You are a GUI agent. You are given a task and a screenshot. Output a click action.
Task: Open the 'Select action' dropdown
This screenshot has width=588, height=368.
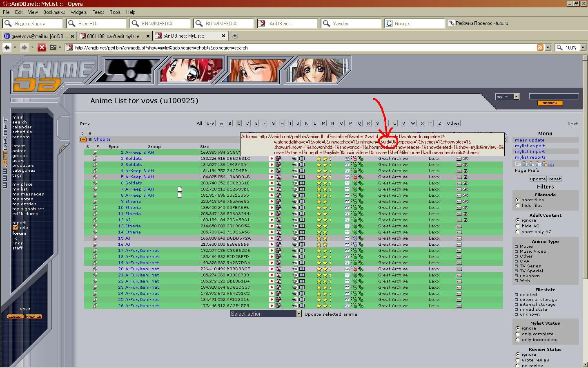click(265, 314)
